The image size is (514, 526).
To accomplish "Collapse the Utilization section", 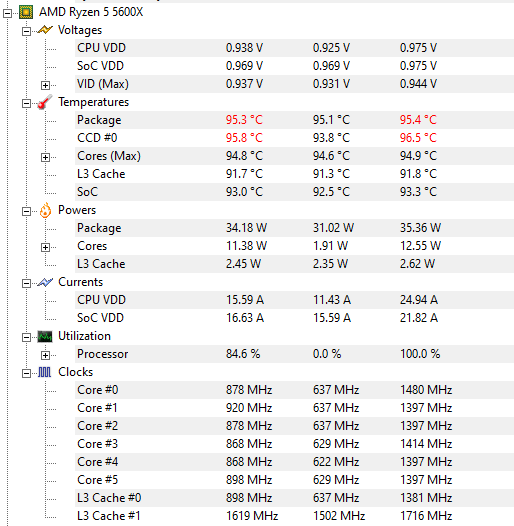I will tap(26, 337).
